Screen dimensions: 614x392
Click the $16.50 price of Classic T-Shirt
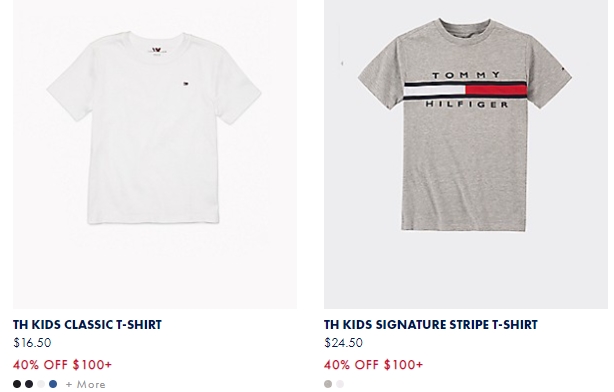tap(32, 343)
